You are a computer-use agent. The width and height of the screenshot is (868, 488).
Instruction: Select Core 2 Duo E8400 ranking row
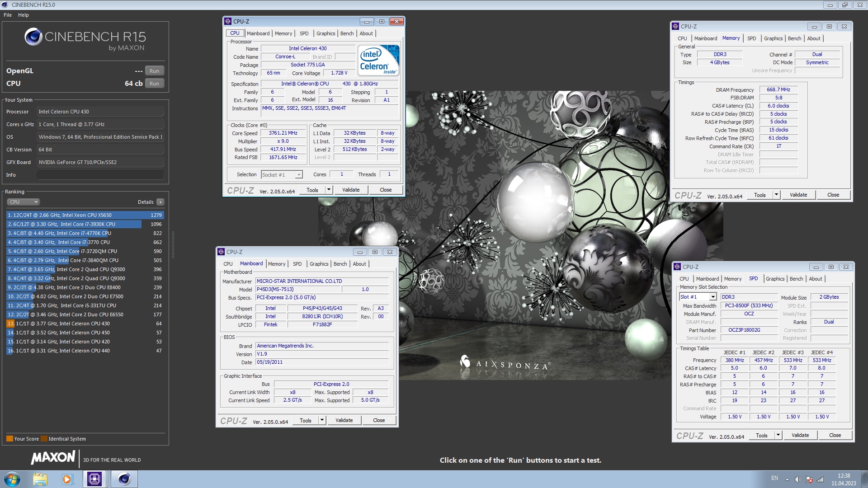point(85,287)
